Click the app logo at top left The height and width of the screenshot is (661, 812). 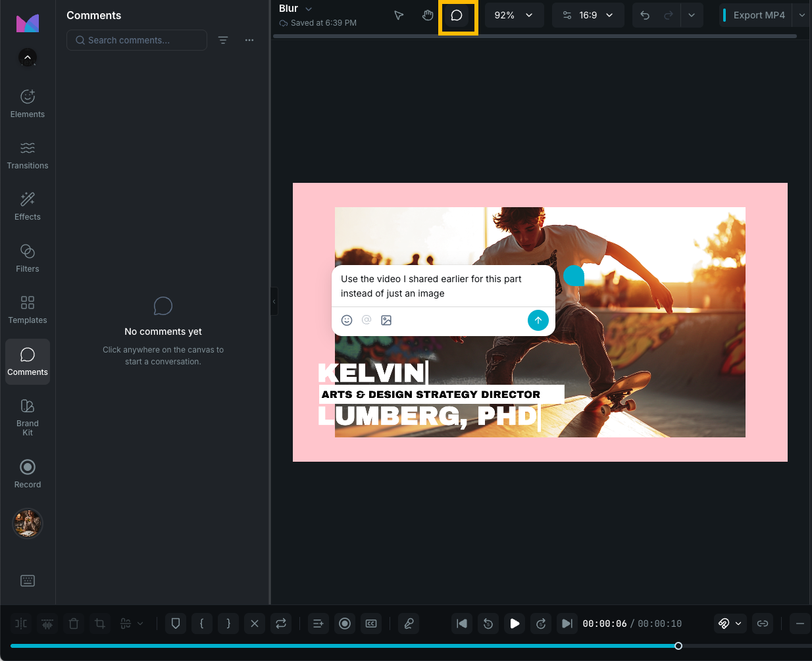(x=28, y=23)
